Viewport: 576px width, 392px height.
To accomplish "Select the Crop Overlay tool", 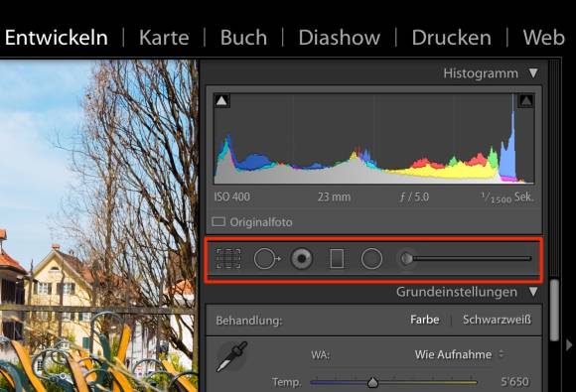I will (x=228, y=259).
